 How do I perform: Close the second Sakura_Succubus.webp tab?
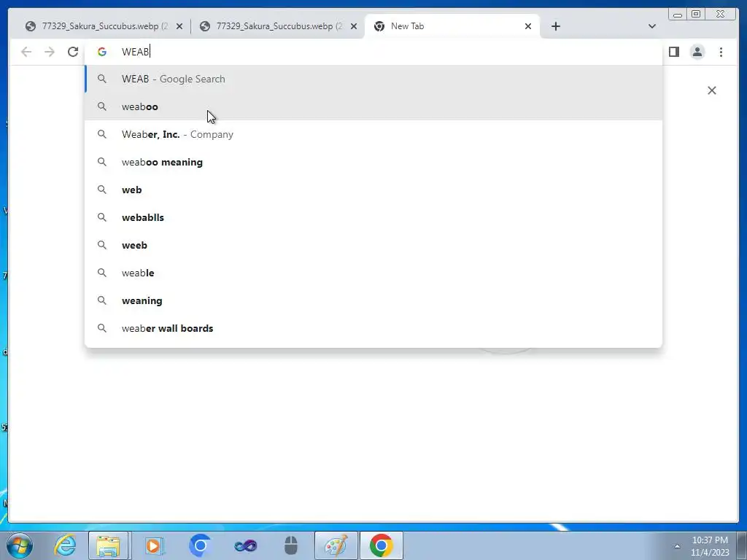[354, 27]
